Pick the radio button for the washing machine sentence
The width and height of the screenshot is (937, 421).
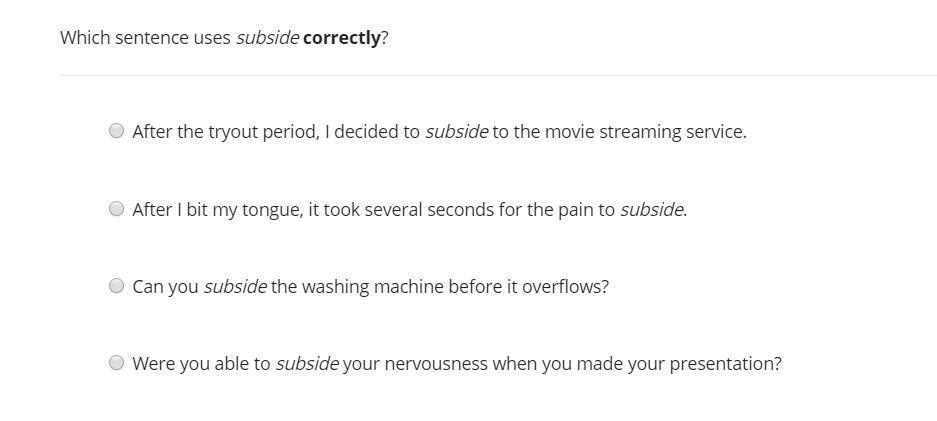coord(117,286)
